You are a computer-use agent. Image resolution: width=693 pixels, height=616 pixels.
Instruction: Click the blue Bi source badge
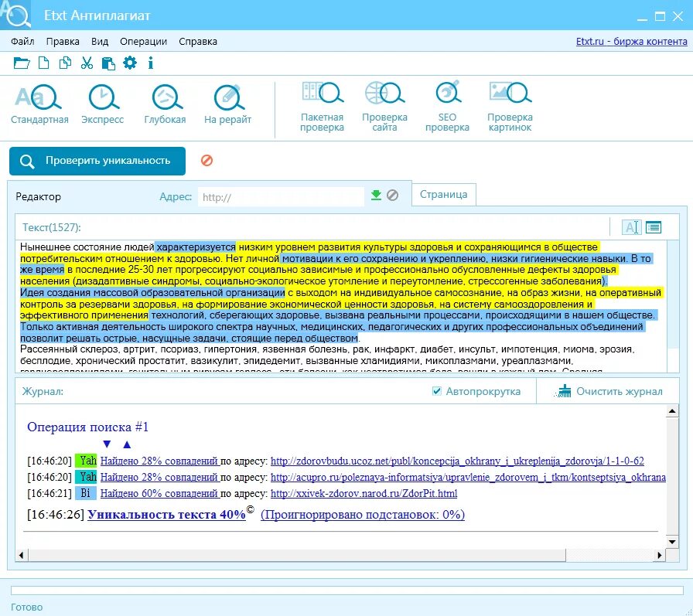point(86,493)
